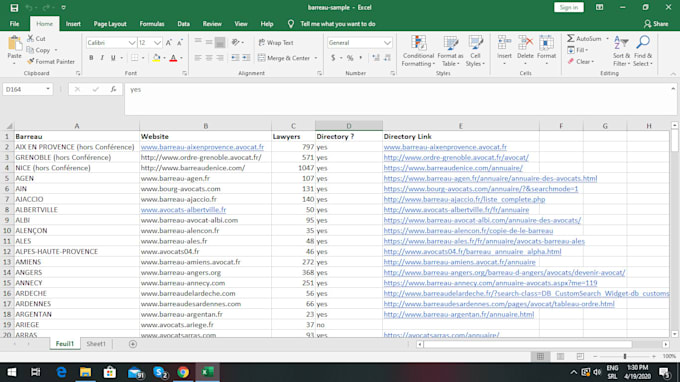Adjust the zoom slider handle
This screenshot has height=382, width=680.
tap(625, 356)
